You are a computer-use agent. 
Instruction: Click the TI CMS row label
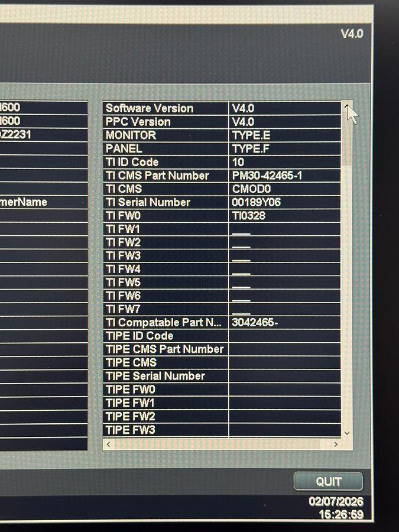(124, 189)
